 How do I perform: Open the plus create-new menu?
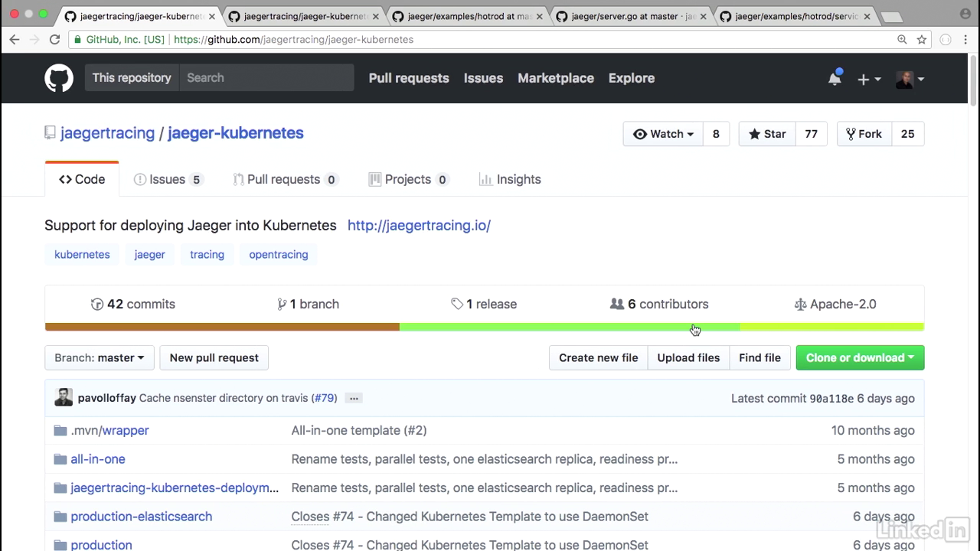869,79
